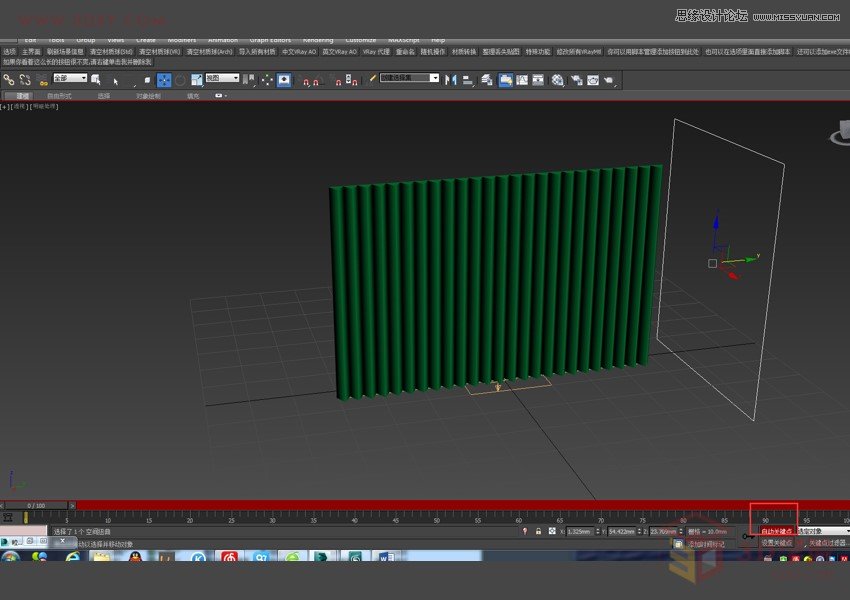Click the Mirror tool icon
This screenshot has width=850, height=600.
(x=451, y=80)
